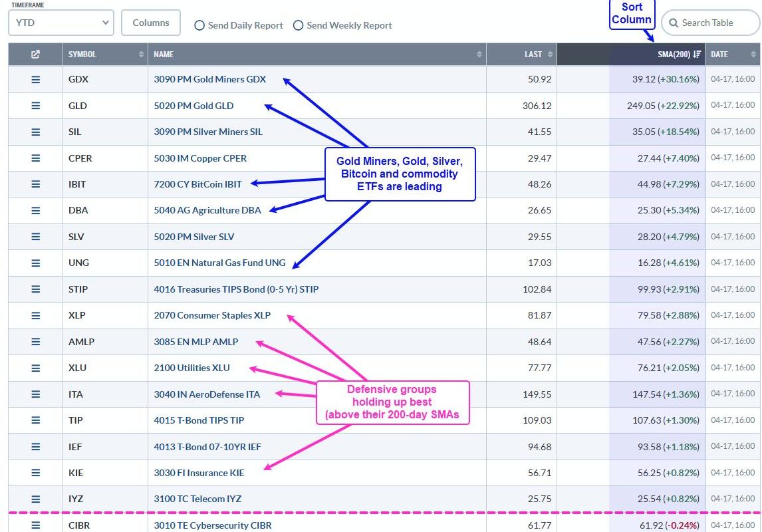Click into the Search Table field

pyautogui.click(x=711, y=23)
